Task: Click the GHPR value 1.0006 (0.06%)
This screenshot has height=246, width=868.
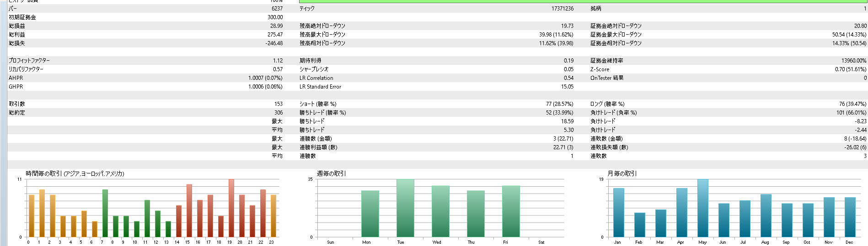Action: pyautogui.click(x=265, y=87)
